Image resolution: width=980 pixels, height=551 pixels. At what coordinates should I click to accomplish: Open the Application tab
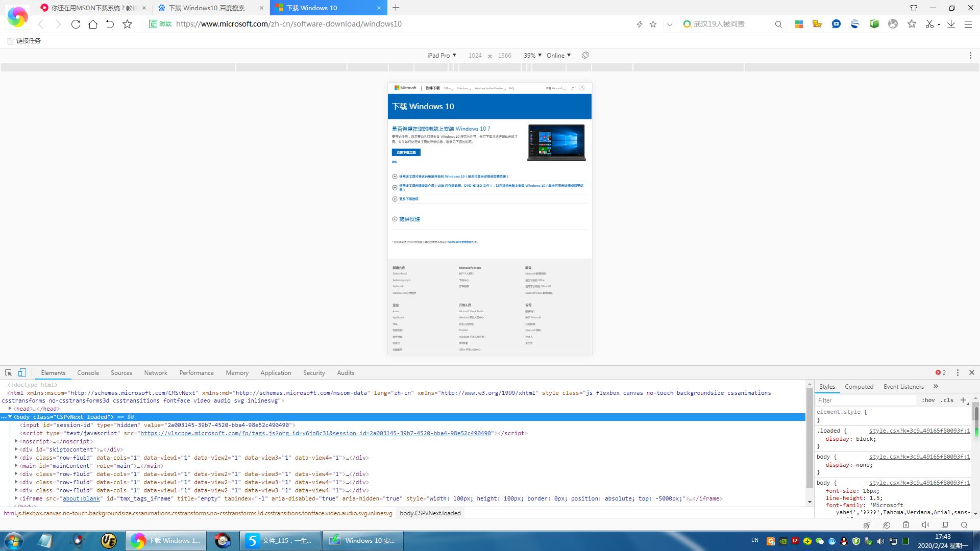[276, 373]
